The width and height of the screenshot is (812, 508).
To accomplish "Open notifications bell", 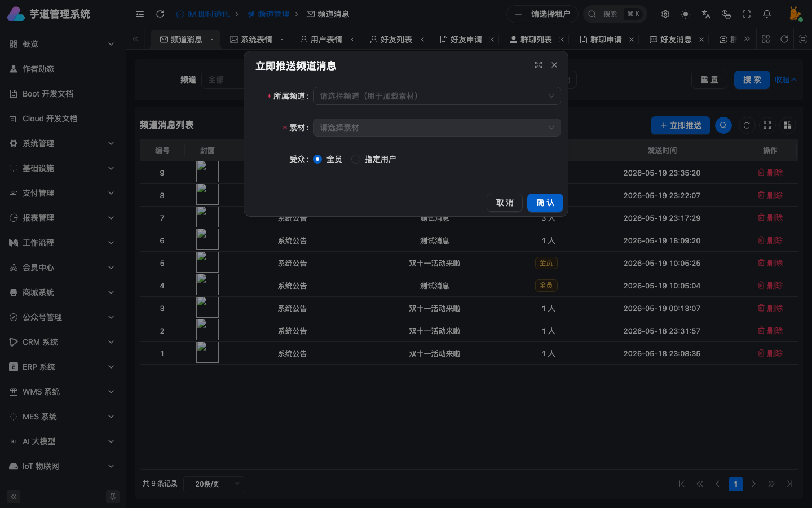I will tap(767, 14).
